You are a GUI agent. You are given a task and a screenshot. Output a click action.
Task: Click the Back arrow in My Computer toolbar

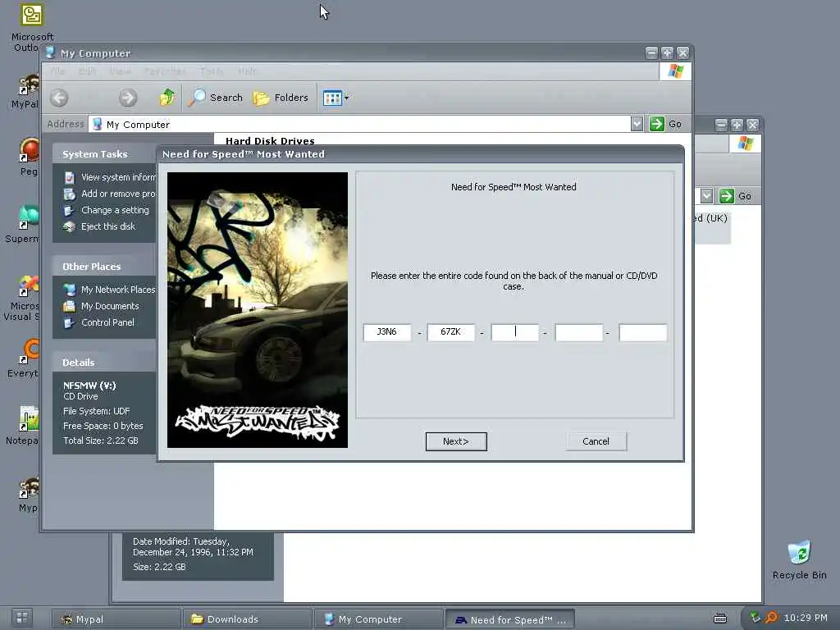[59, 98]
